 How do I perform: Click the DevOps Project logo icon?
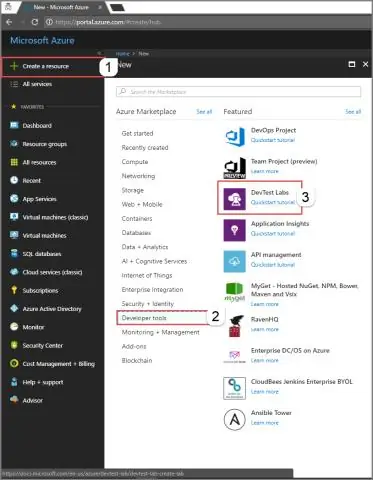tap(235, 137)
